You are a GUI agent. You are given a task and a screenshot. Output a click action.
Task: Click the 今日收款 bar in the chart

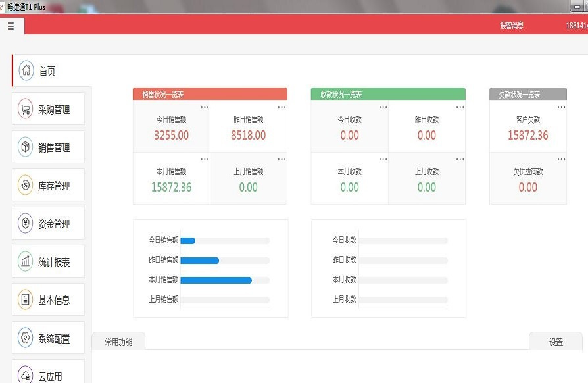[403, 241]
